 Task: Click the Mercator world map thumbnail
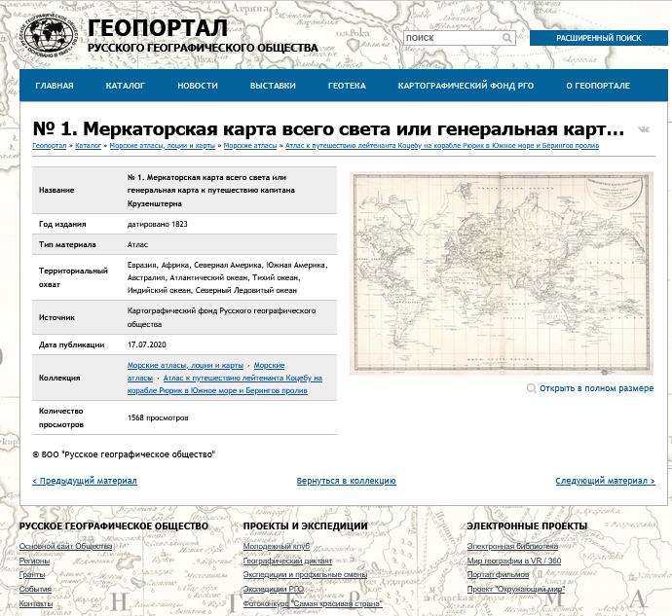point(502,272)
